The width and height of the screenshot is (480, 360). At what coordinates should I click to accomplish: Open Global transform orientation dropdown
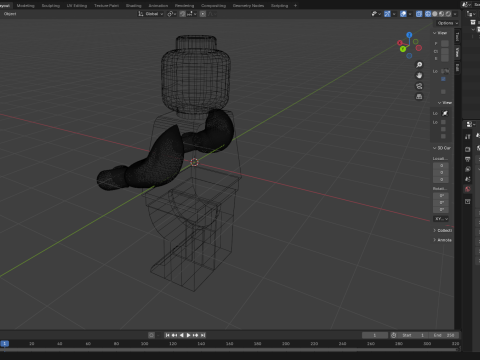[x=151, y=14]
